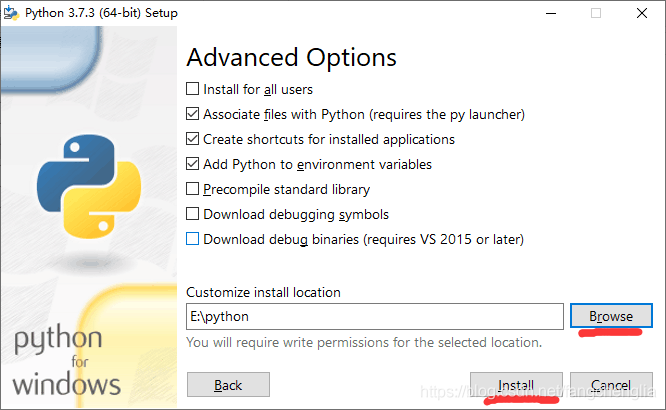This screenshot has width=666, height=410.
Task: Click the Python logo image
Action: point(89,186)
